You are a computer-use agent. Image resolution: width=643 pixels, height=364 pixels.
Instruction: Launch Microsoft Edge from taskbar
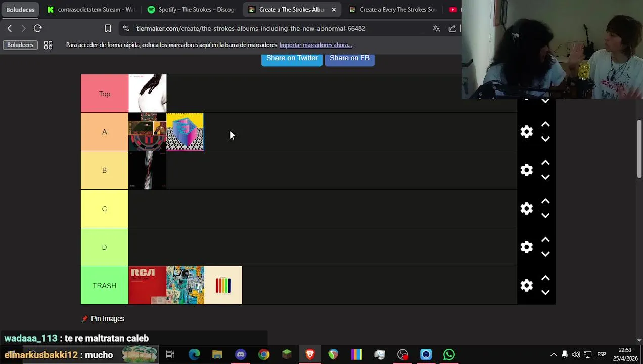(x=194, y=354)
